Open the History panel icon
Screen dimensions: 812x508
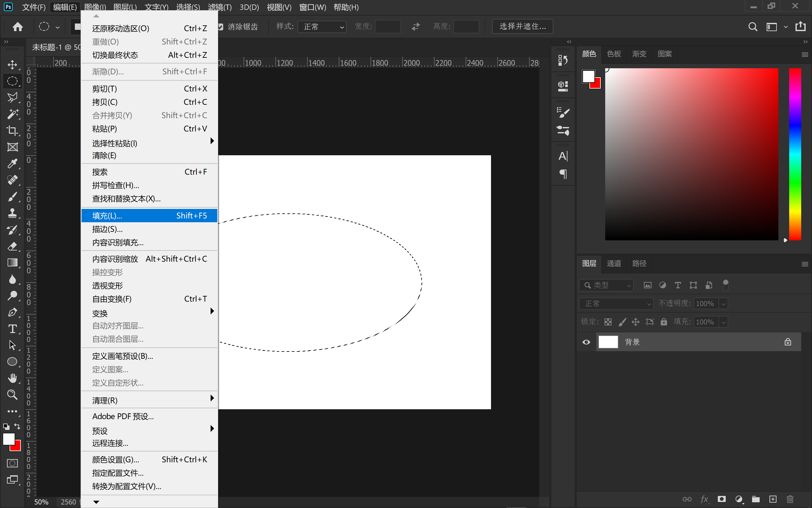click(x=563, y=60)
